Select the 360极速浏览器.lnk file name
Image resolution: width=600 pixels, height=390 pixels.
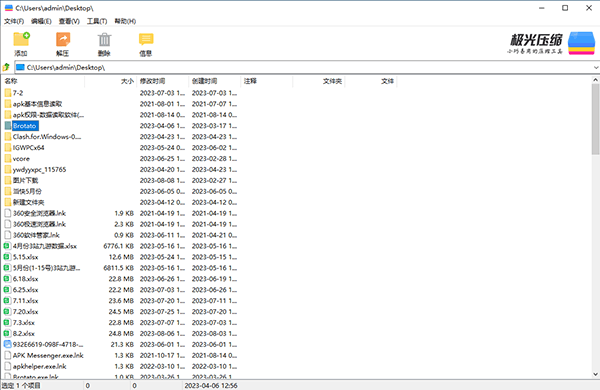click(x=39, y=224)
